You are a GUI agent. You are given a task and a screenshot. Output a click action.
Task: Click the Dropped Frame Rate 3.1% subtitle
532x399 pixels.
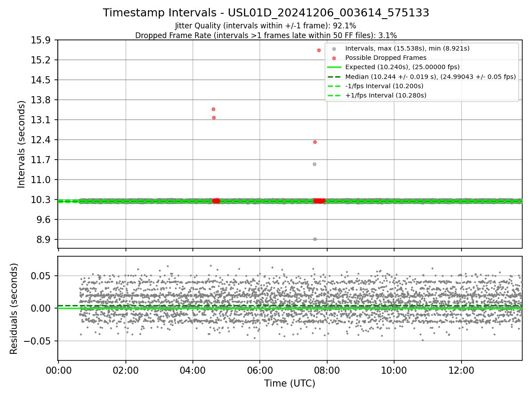coord(266,35)
